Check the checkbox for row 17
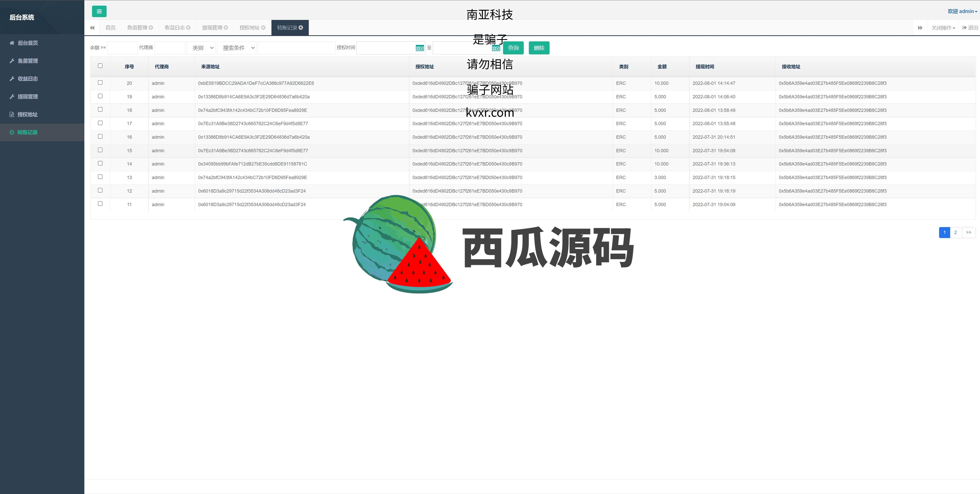The width and height of the screenshot is (980, 494). [x=100, y=123]
